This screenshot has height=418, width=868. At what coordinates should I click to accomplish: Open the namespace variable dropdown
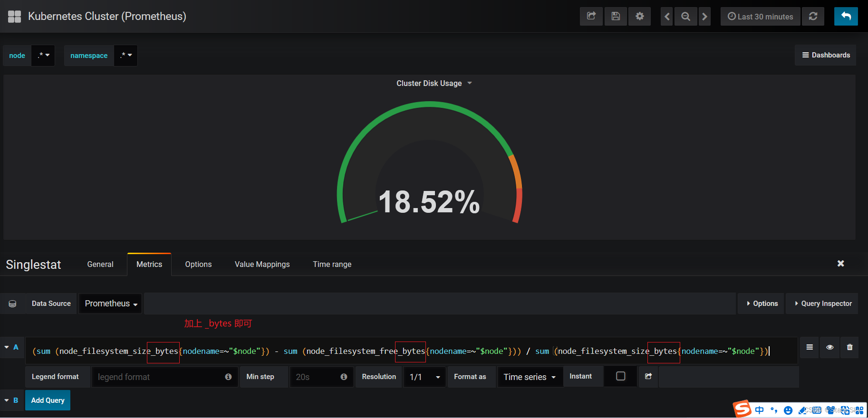pos(126,56)
